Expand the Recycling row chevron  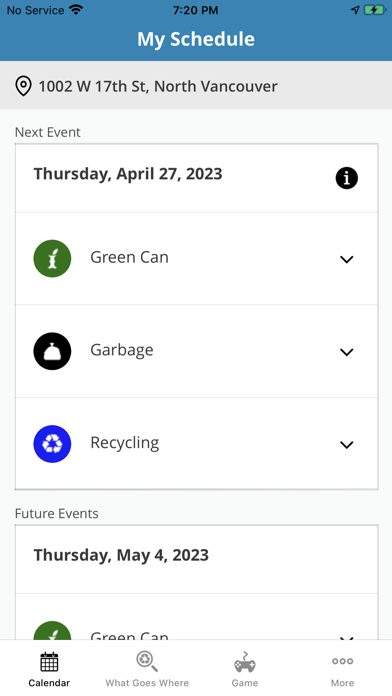click(x=346, y=445)
